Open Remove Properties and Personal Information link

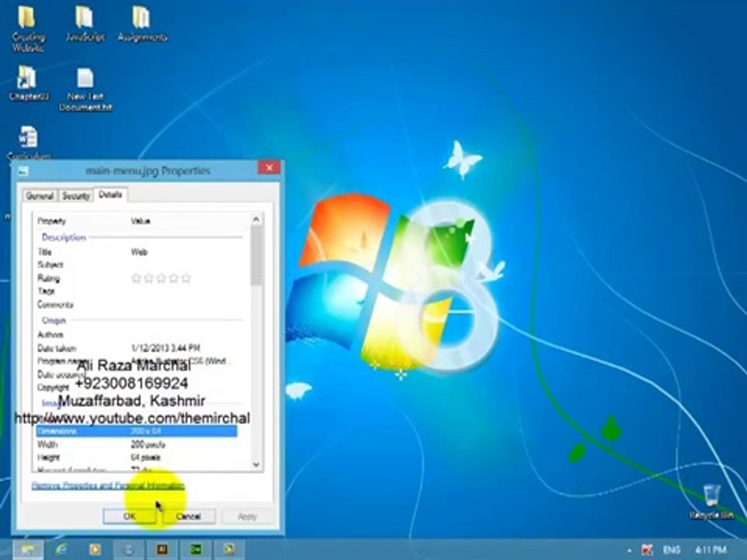pos(108,485)
